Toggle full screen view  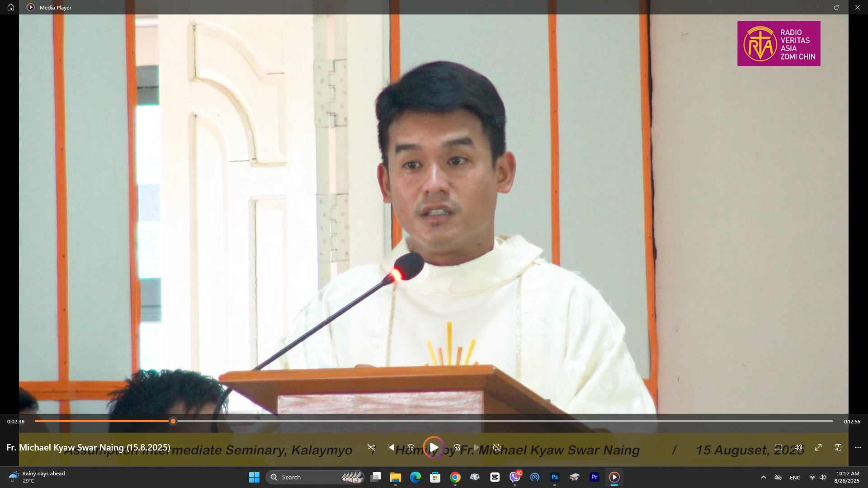pos(818,447)
